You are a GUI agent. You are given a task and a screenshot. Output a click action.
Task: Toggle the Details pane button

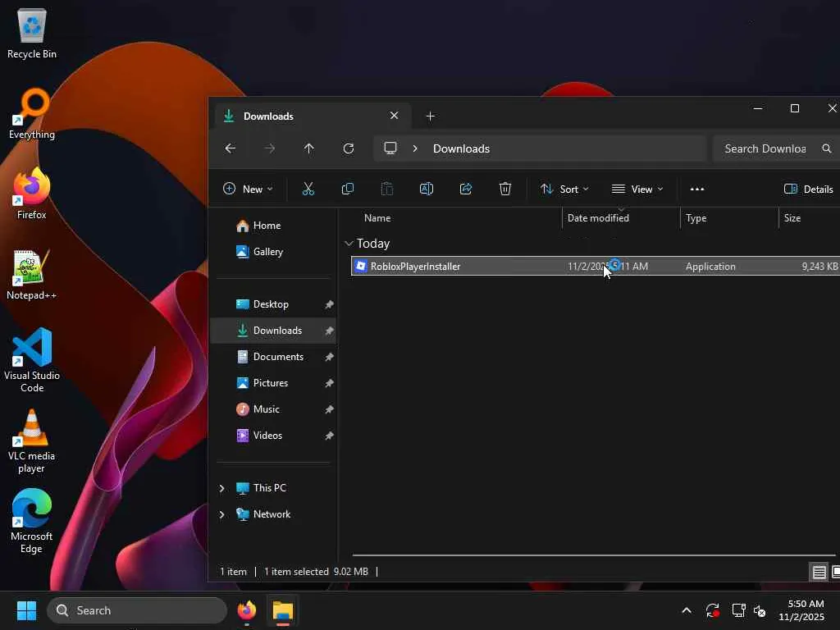[808, 189]
